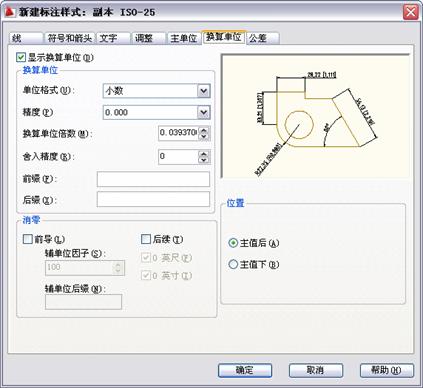Enable 后续 zero suppression checkbox
The width and height of the screenshot is (423, 388).
coord(146,239)
